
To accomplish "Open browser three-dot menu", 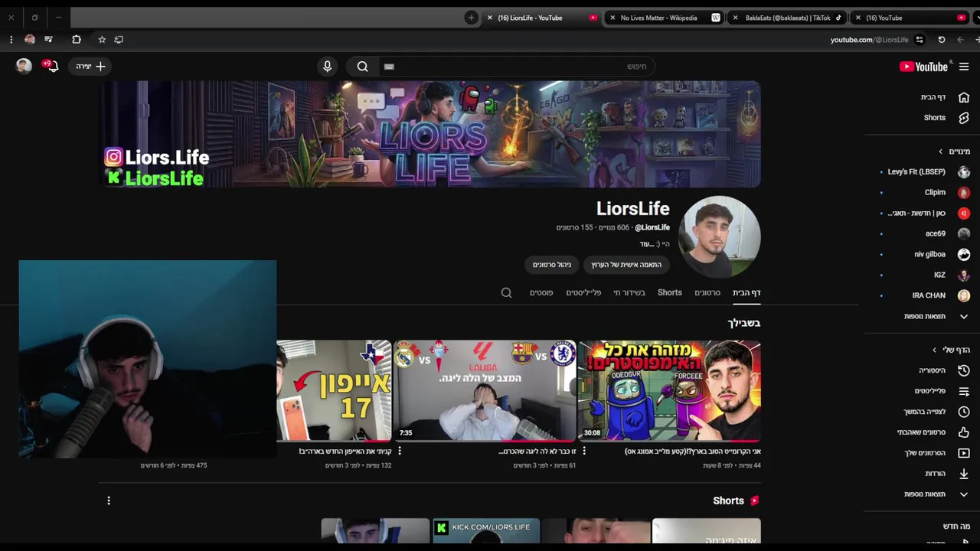I will pyautogui.click(x=11, y=39).
